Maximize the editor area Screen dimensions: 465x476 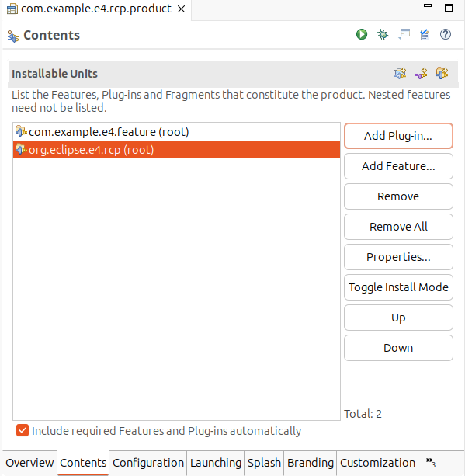pyautogui.click(x=449, y=8)
